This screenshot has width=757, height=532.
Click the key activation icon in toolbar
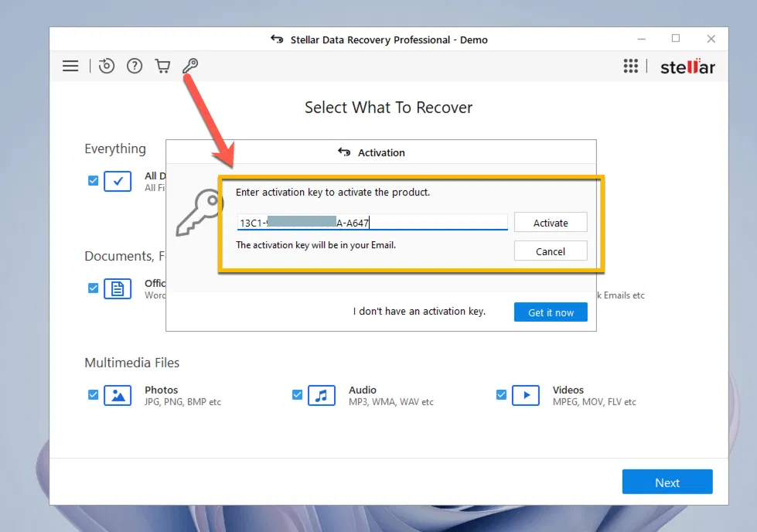coord(190,66)
